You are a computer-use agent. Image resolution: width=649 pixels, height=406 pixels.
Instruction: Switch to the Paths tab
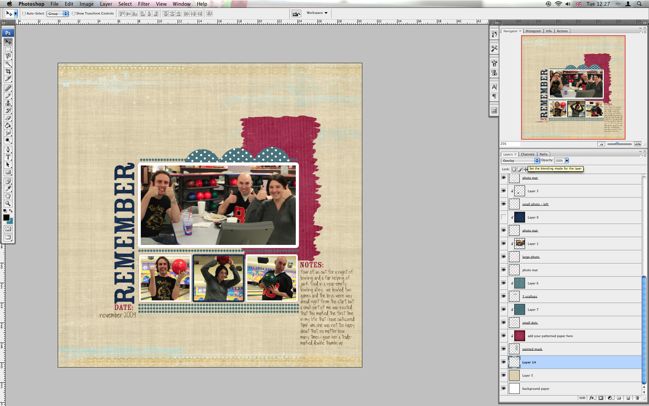point(543,154)
